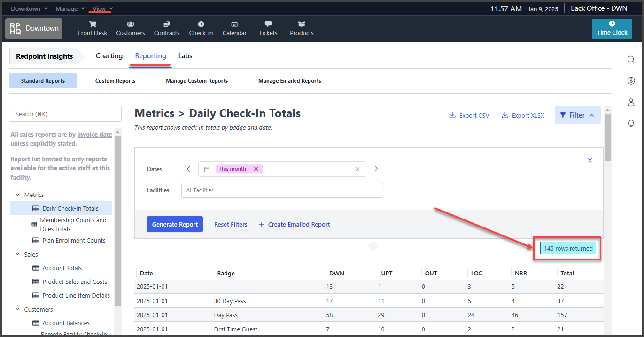Remove the 'This month' date tag
The height and width of the screenshot is (337, 644).
[256, 169]
